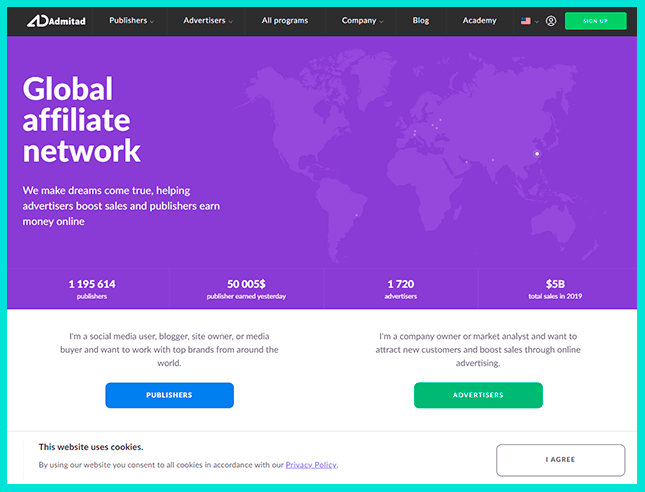Expand the language selector chevron

[536, 21]
